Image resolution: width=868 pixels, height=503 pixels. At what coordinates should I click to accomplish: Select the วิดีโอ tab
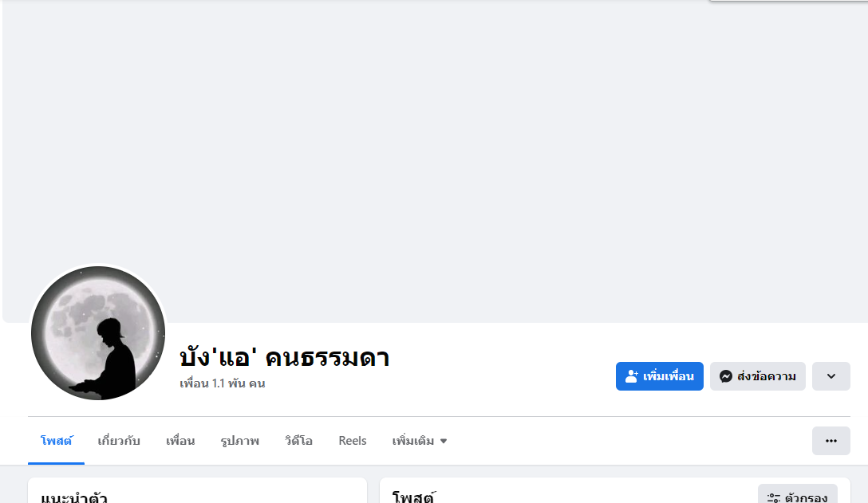[x=298, y=441]
